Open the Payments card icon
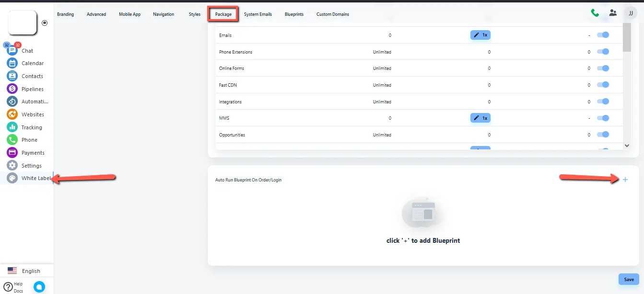644x294 pixels. click(x=12, y=152)
